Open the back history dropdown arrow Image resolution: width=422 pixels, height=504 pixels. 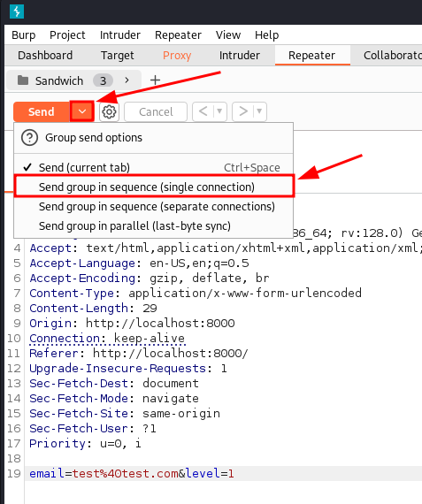[219, 111]
